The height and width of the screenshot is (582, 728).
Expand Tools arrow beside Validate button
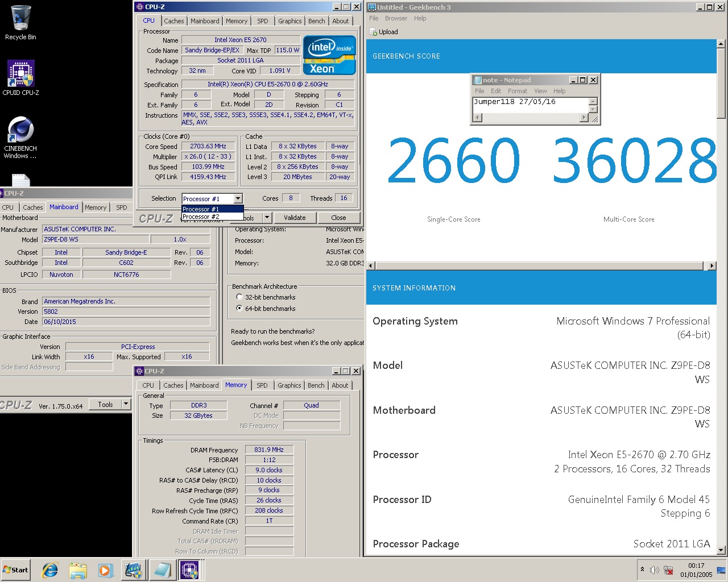(x=267, y=218)
